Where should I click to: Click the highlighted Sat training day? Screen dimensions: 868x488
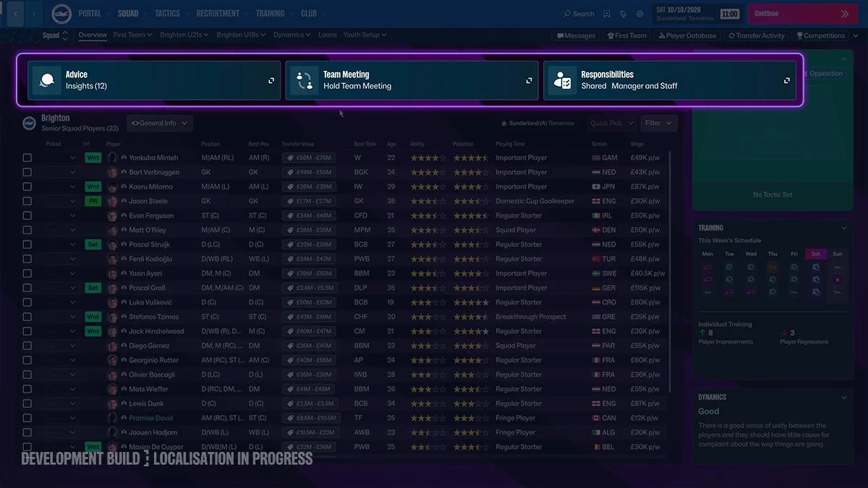tap(816, 254)
